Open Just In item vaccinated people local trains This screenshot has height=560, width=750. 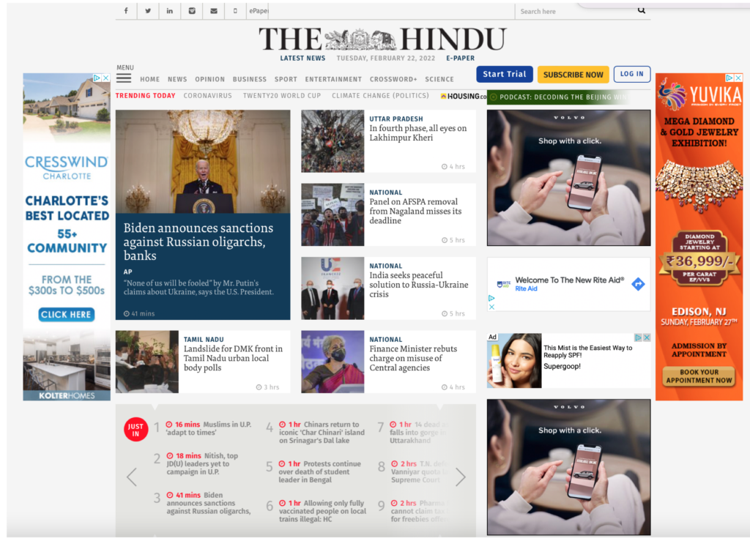[x=322, y=511]
